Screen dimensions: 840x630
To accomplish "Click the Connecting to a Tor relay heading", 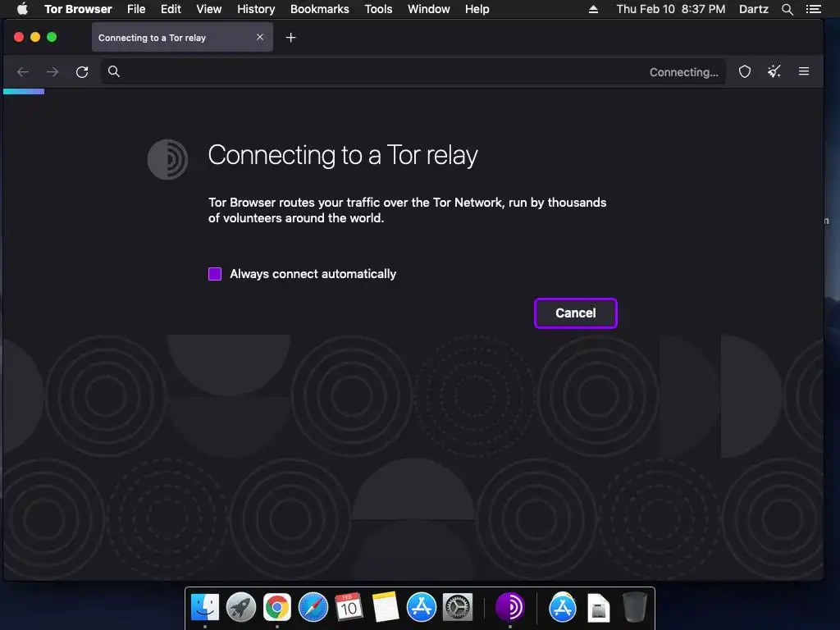I will tap(343, 156).
